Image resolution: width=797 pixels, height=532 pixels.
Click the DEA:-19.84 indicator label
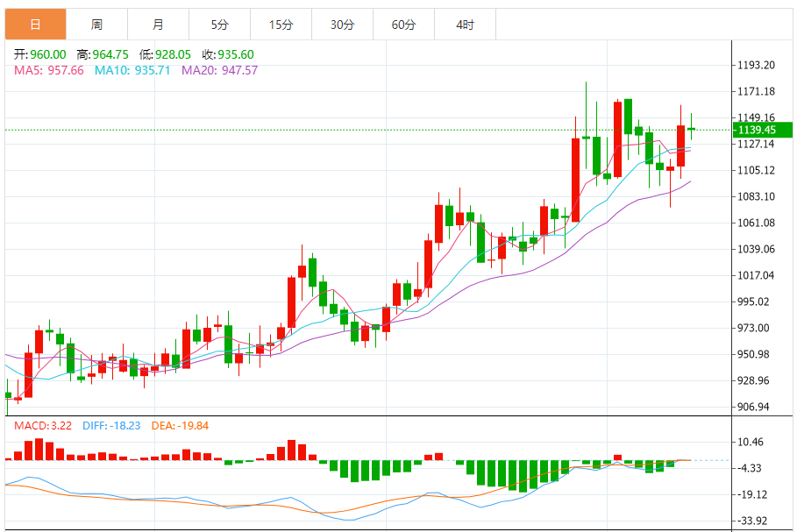point(180,426)
